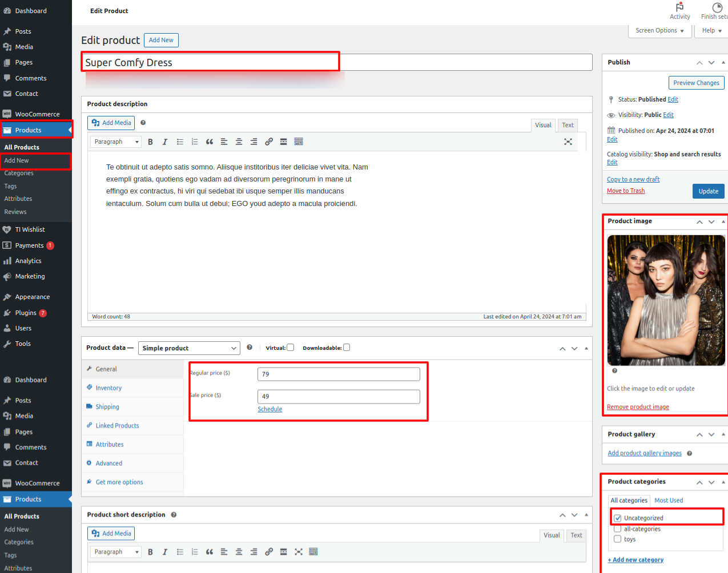Uncheck the Uncategorized category
728x573 pixels.
pos(618,518)
